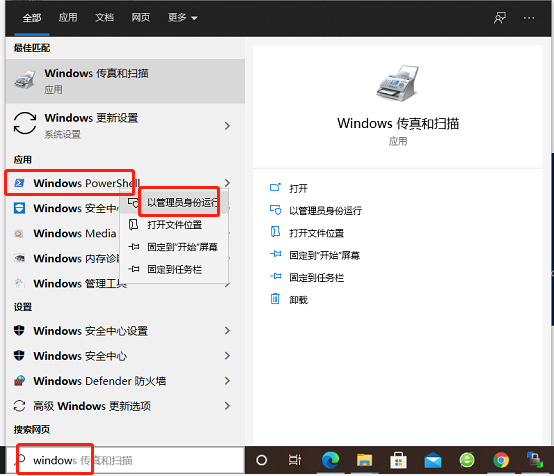
Task: Switch to the 文档 tab
Action: (x=104, y=17)
